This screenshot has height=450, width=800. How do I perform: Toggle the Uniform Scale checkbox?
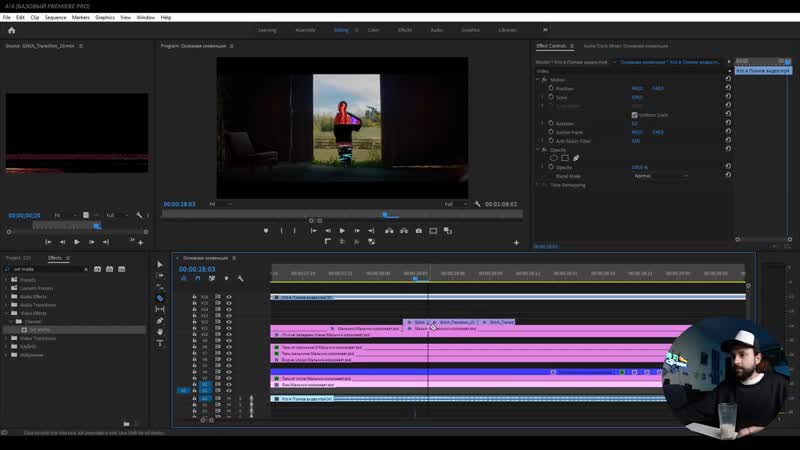[634, 115]
